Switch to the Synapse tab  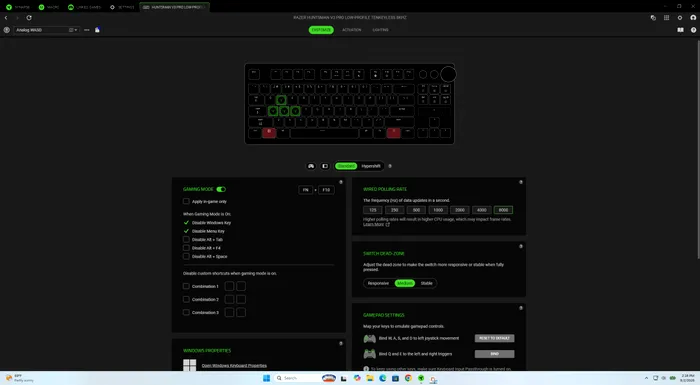click(x=18, y=7)
